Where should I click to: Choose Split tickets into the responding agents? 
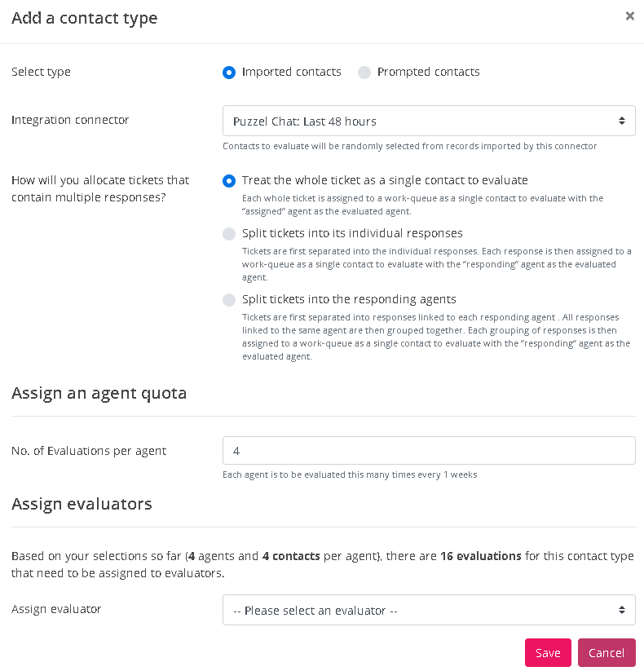pyautogui.click(x=229, y=300)
